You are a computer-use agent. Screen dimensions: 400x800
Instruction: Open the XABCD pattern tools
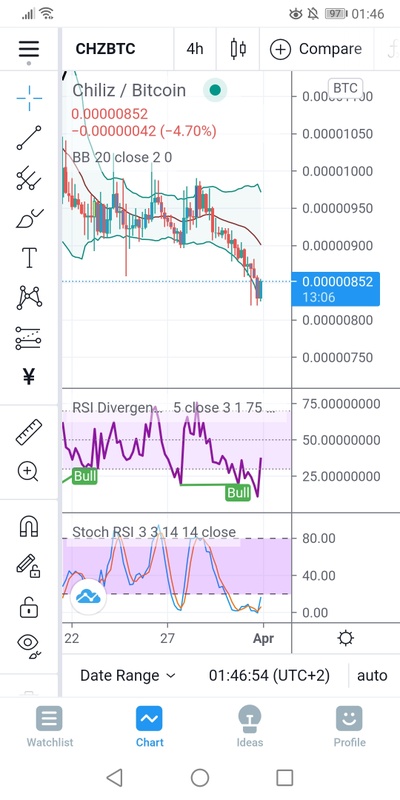coord(29,297)
